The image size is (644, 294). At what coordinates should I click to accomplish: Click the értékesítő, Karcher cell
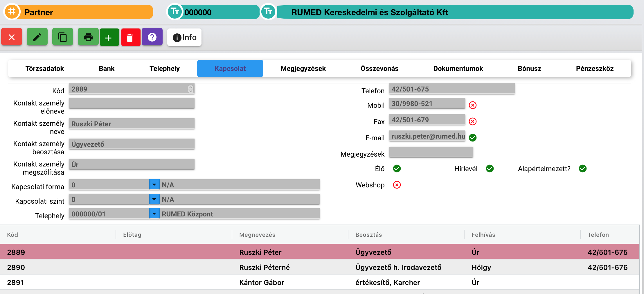point(388,282)
